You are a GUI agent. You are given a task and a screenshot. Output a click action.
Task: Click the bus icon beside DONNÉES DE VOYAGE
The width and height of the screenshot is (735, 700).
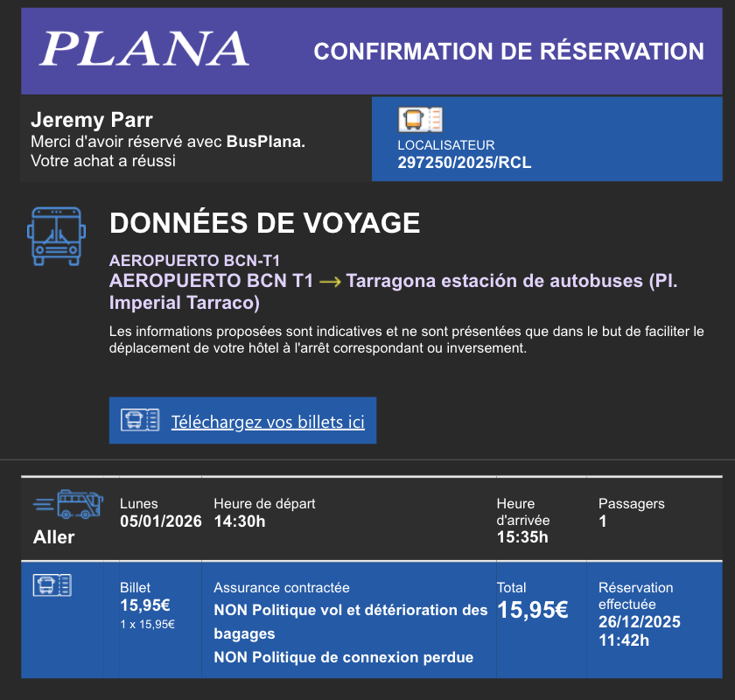(x=55, y=236)
